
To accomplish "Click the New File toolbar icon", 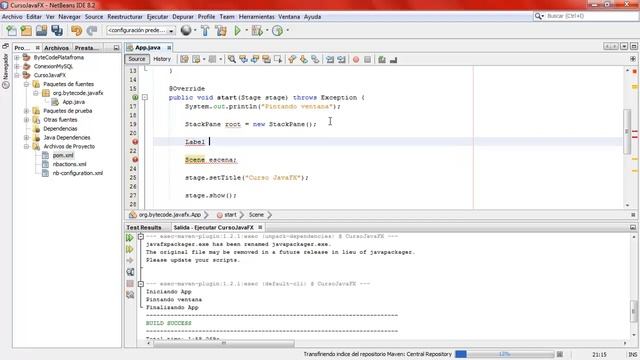I will (x=11, y=31).
